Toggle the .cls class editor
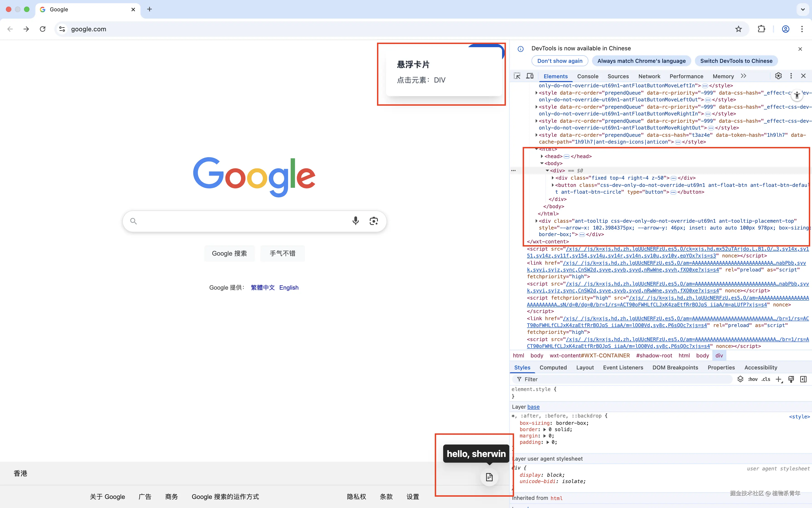This screenshot has width=812, height=508. (x=766, y=379)
